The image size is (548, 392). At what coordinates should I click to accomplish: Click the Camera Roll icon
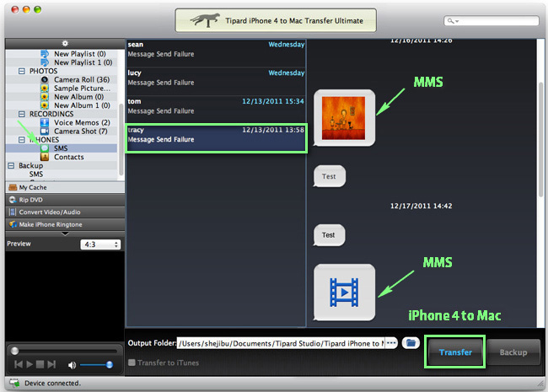[45, 79]
